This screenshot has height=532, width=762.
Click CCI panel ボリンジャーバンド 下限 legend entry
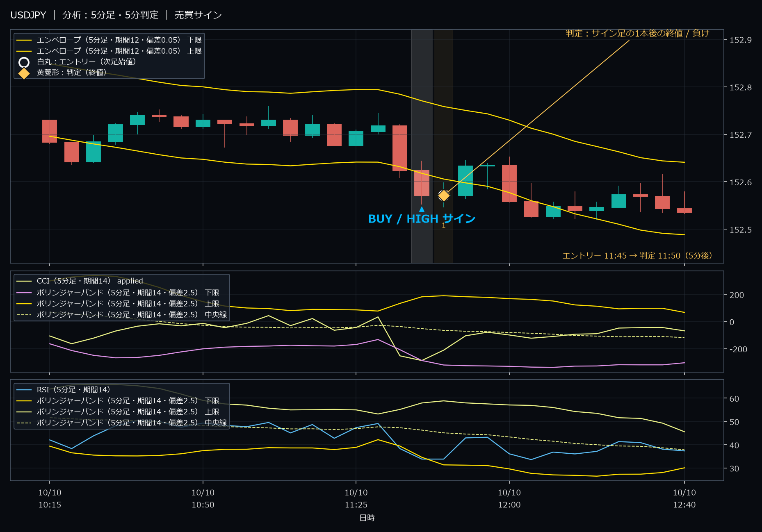118,293
